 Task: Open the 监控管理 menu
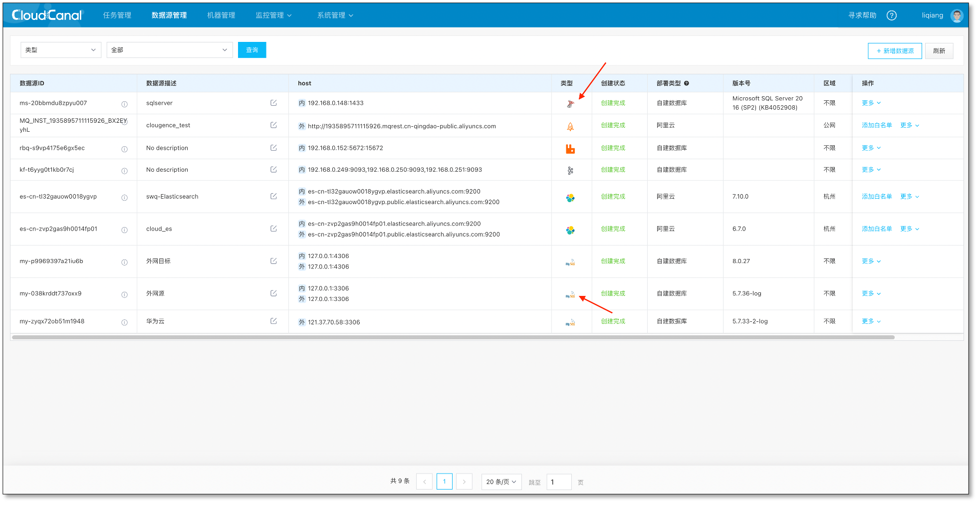(273, 15)
